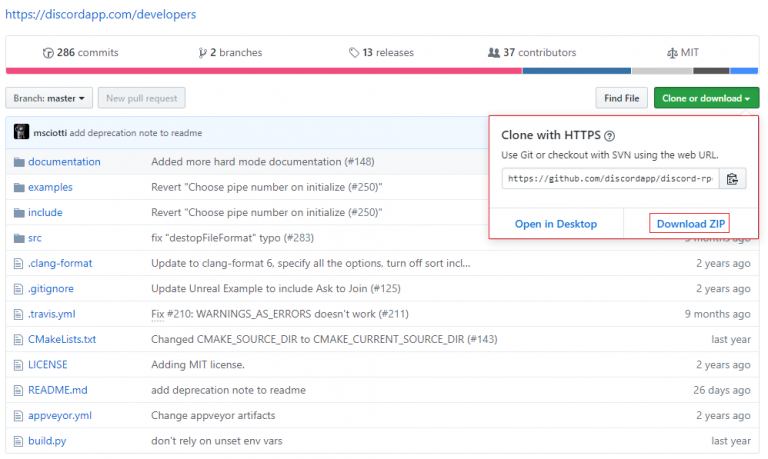Click the documentation folder icon
Viewport: 768px width, 459px height.
tap(18, 162)
